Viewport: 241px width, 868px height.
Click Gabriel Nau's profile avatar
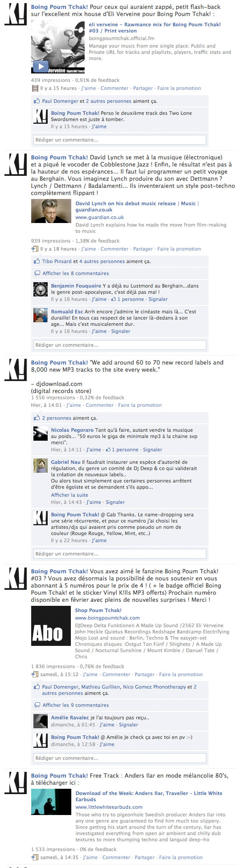(x=41, y=466)
